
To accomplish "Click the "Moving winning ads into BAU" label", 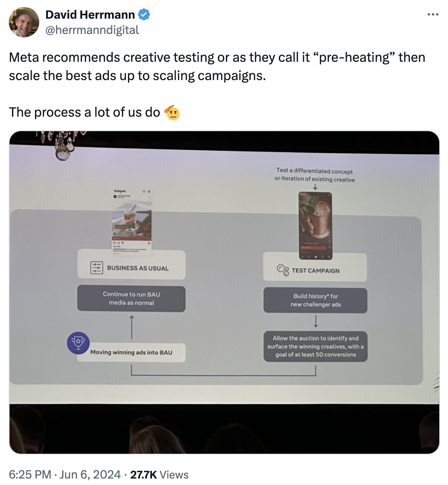I will click(x=131, y=352).
